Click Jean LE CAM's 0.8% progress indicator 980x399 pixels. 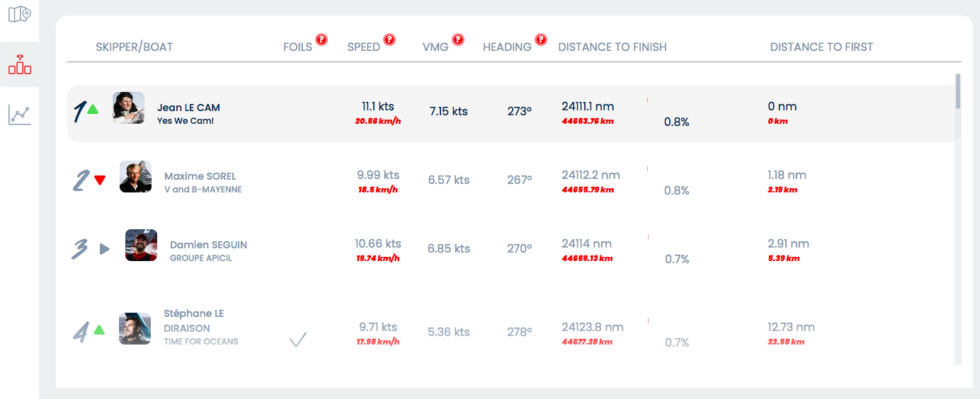(676, 122)
